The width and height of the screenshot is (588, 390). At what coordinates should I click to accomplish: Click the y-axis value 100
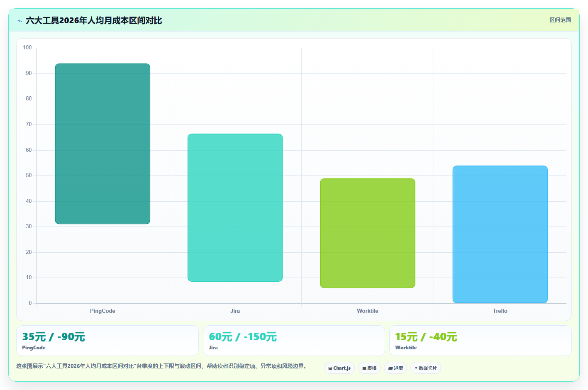[27, 48]
